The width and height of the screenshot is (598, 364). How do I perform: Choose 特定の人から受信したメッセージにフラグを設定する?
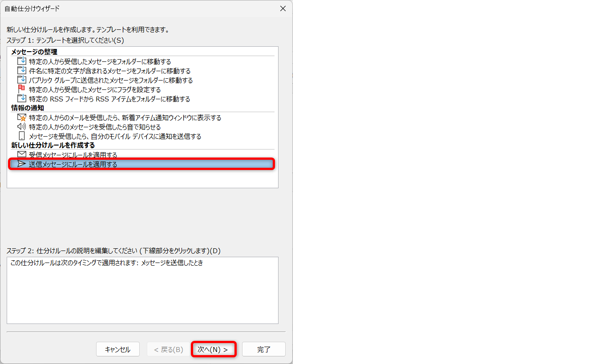tap(95, 90)
